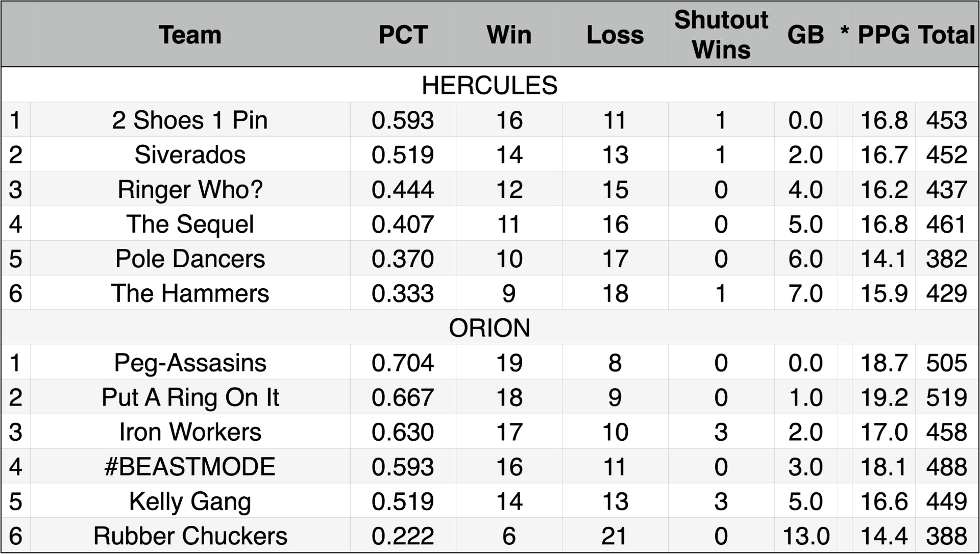Click the #BEASTMODE team name

point(190,467)
